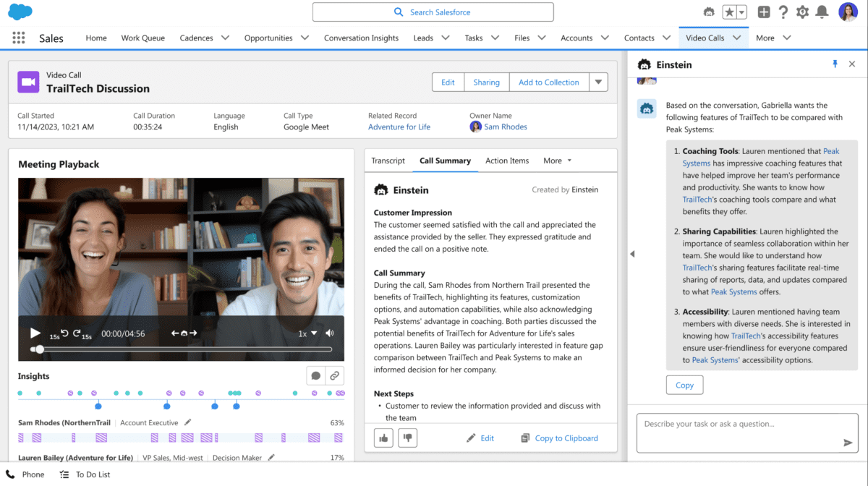Open Salesforce Setup gear

[x=801, y=12]
